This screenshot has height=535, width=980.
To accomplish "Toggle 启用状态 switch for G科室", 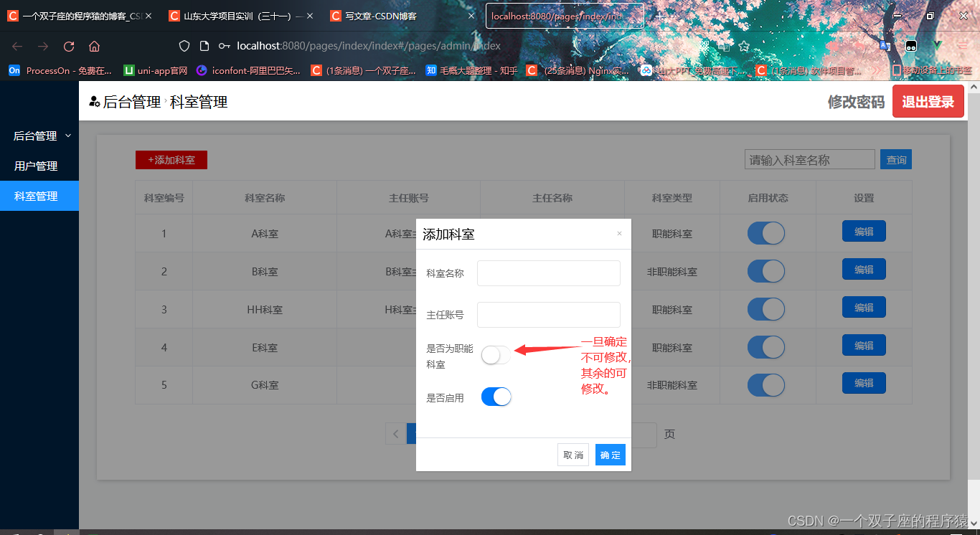I will (766, 385).
